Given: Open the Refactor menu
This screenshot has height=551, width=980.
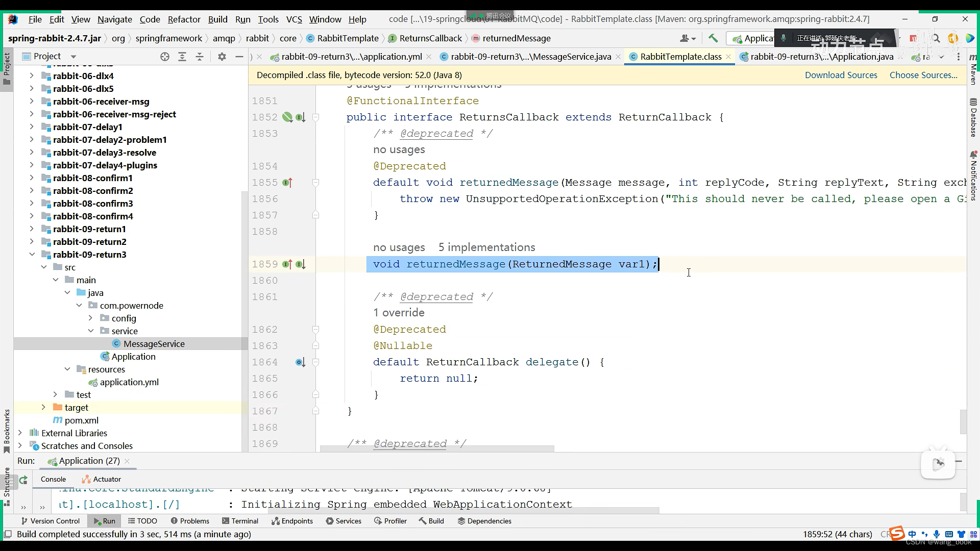Looking at the screenshot, I should 184,19.
